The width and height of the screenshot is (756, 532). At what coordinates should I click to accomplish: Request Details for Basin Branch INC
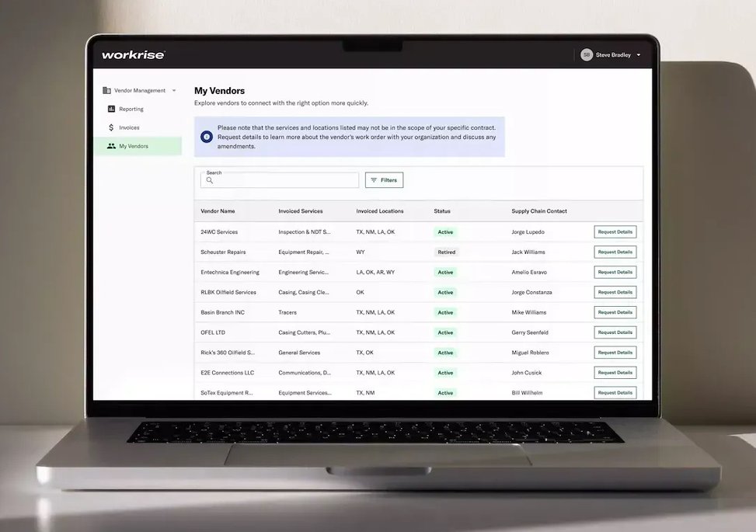pos(615,312)
